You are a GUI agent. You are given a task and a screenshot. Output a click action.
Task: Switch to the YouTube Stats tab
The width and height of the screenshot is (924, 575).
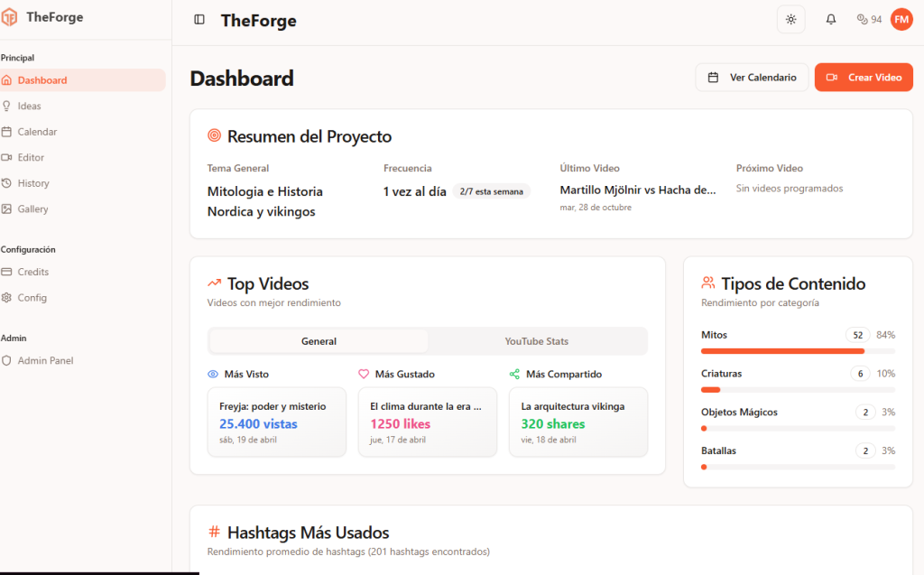coord(536,341)
